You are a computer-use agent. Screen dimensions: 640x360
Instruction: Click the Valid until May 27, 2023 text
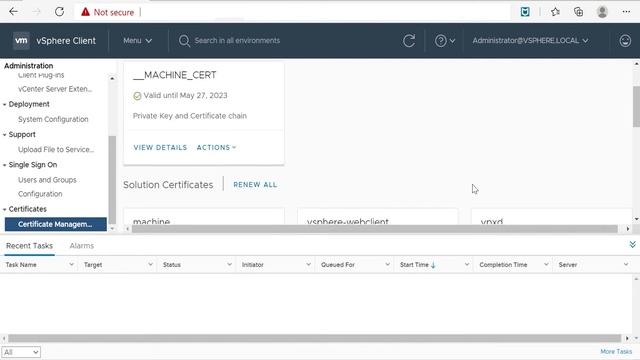tap(185, 96)
